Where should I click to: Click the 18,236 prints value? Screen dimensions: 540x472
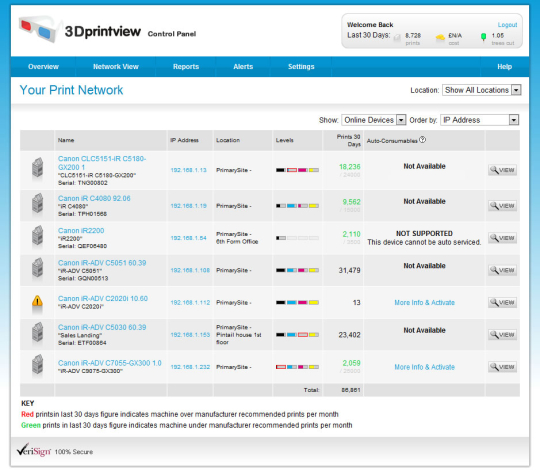350,167
